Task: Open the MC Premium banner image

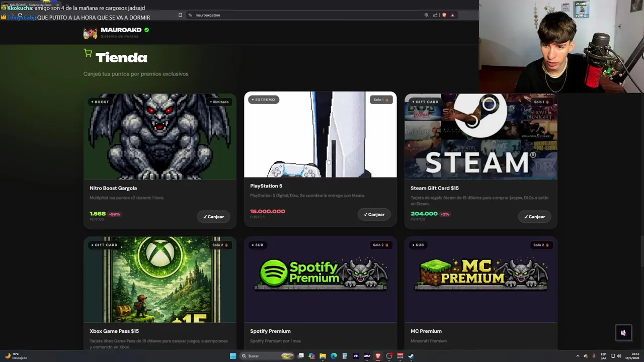Action: tap(480, 280)
